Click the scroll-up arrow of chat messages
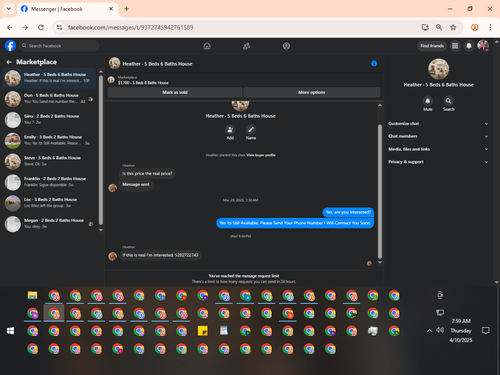The width and height of the screenshot is (500, 375). 380,105
